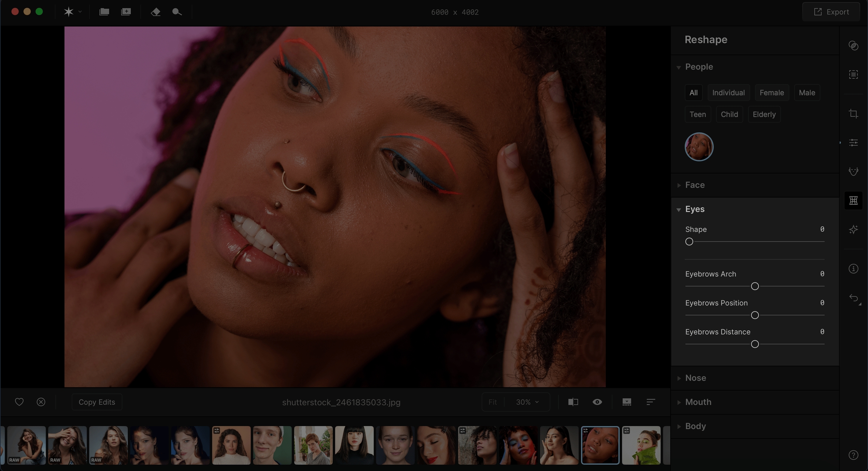Image resolution: width=868 pixels, height=471 pixels.
Task: Click the Eyebrows Arch slider handle
Action: click(x=755, y=286)
